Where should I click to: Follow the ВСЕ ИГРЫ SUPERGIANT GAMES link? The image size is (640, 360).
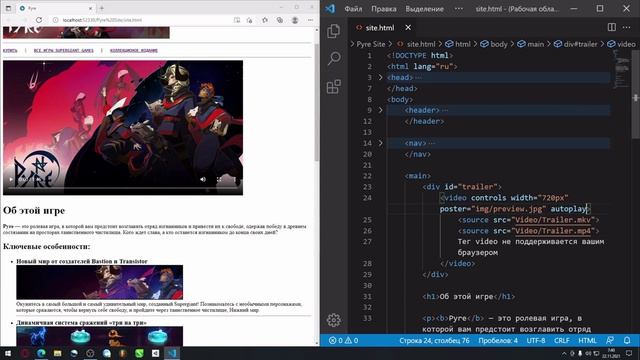63,50
